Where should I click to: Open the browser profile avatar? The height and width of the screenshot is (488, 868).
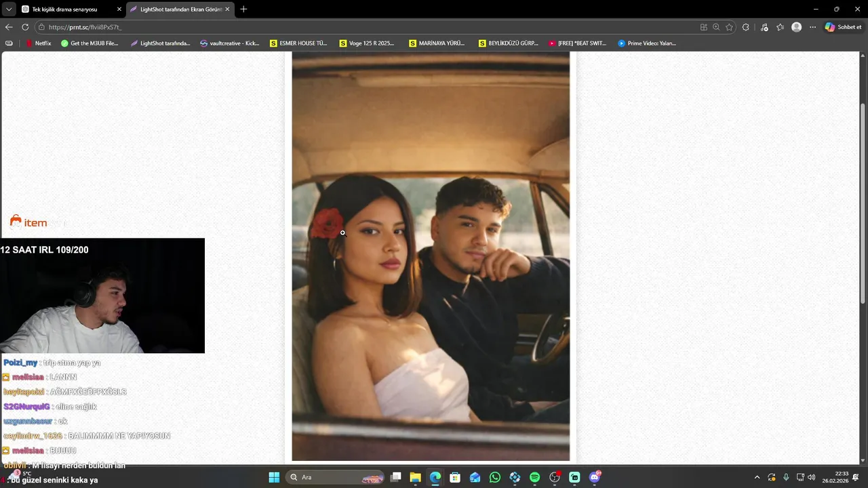(x=797, y=27)
